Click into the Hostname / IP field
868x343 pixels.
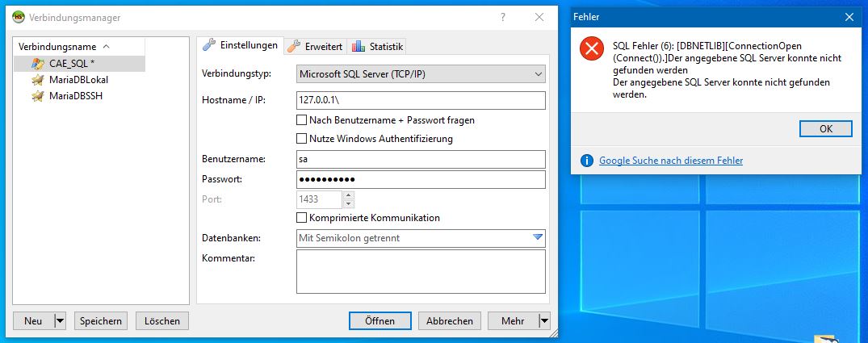pos(421,101)
